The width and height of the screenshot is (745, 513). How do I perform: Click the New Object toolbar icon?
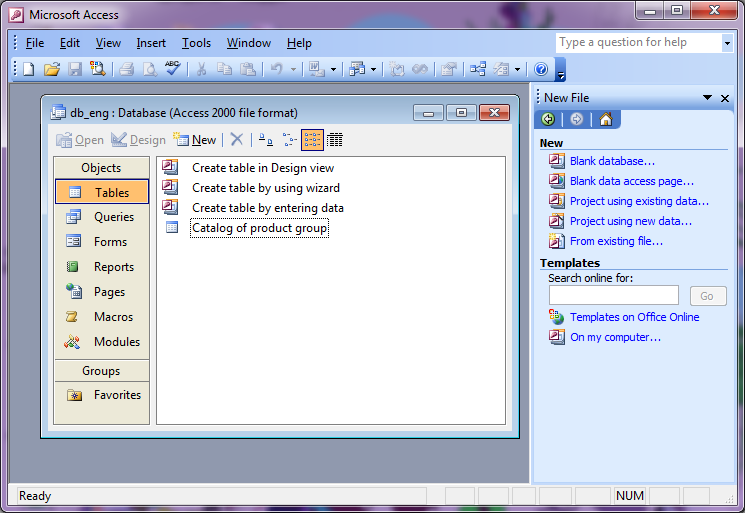point(501,69)
